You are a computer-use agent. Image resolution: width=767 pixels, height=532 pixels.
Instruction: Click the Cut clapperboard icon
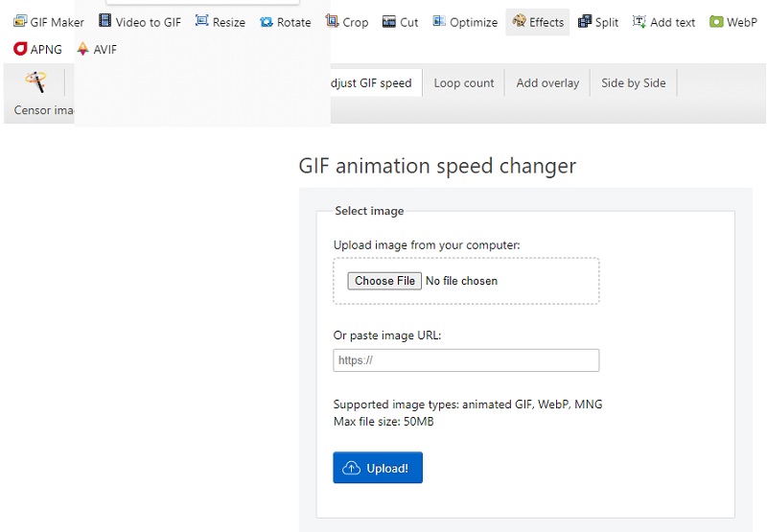(389, 22)
